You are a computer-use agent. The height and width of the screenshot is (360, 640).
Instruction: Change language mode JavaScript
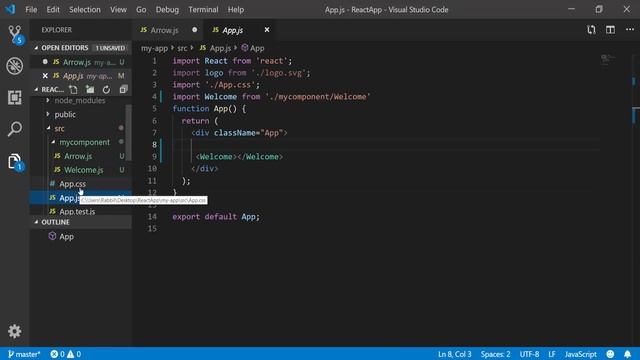coord(580,354)
